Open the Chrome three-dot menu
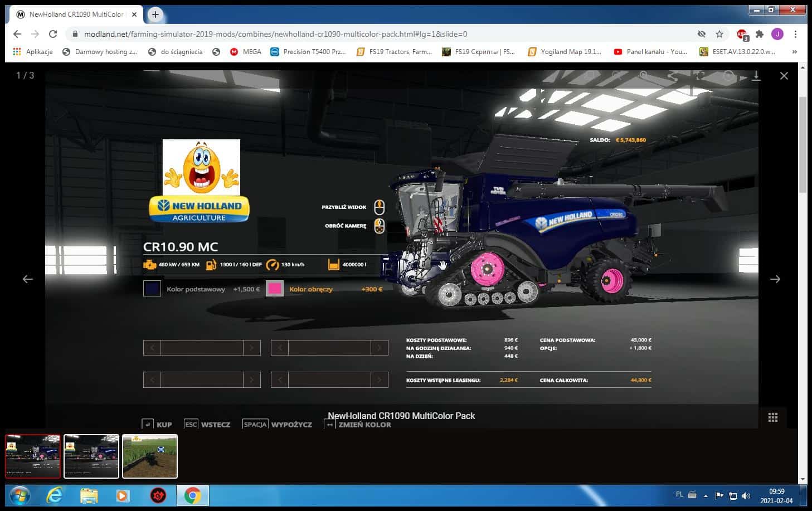Viewport: 812px width, 511px height. point(795,34)
